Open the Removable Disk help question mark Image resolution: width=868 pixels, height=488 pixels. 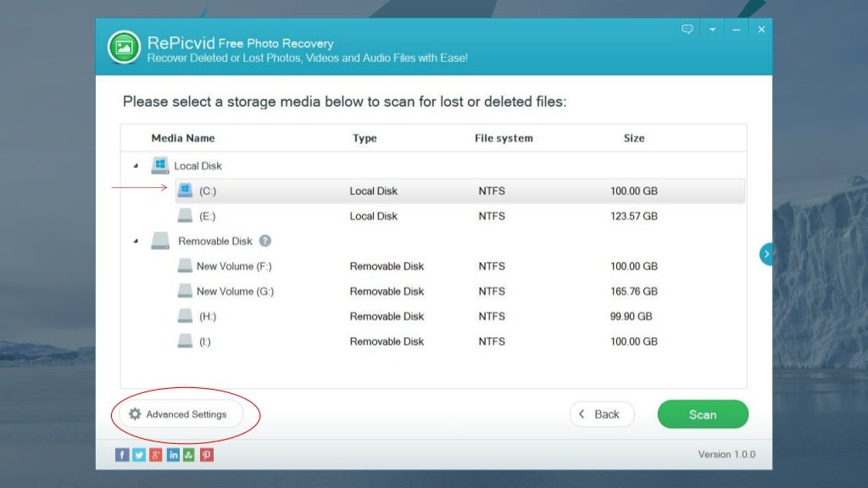pos(265,241)
